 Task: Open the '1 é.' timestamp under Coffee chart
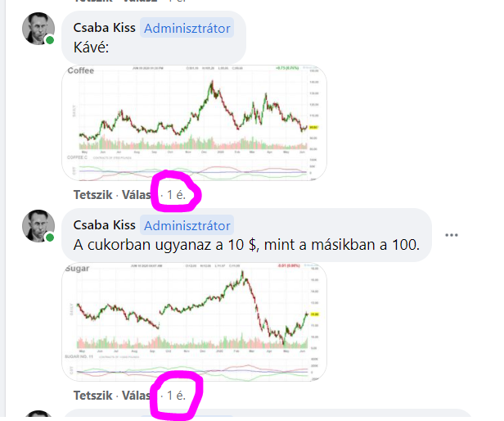click(176, 195)
